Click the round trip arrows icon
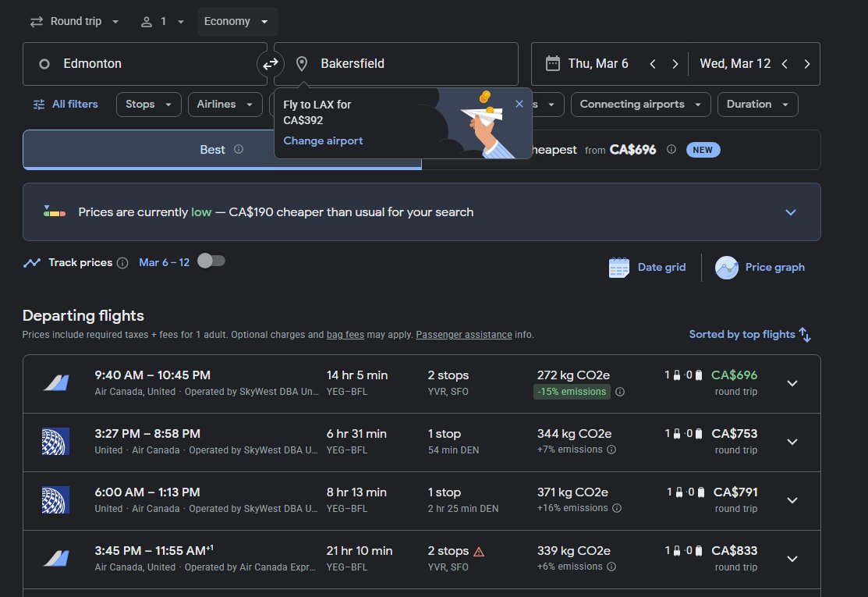Screen dimensions: 868x597 [x=37, y=22]
